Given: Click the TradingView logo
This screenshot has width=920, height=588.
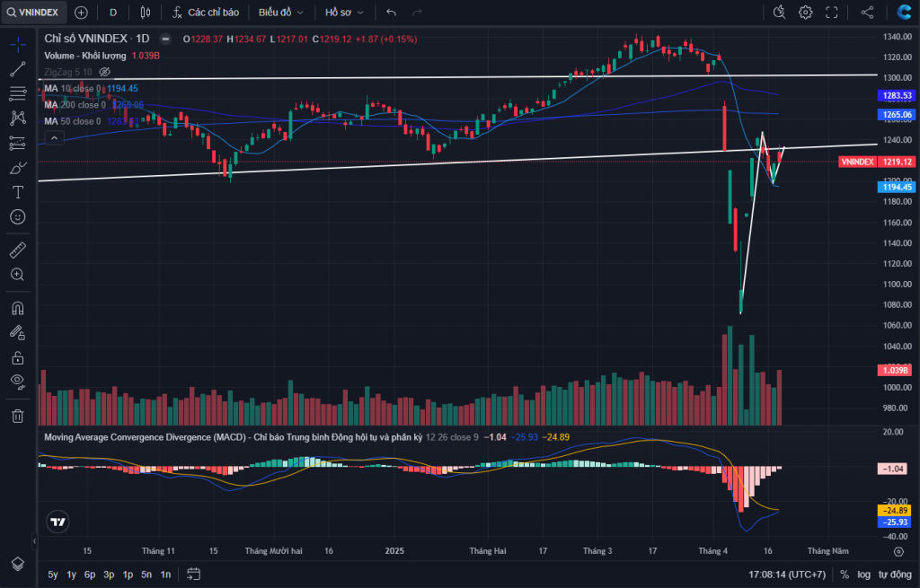Looking at the screenshot, I should (x=57, y=522).
